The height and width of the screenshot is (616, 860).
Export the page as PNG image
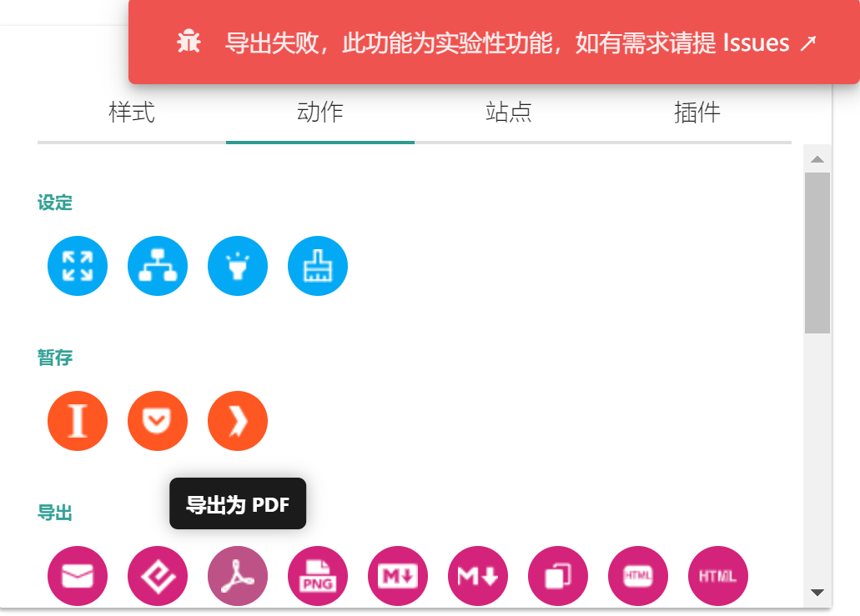click(x=318, y=575)
